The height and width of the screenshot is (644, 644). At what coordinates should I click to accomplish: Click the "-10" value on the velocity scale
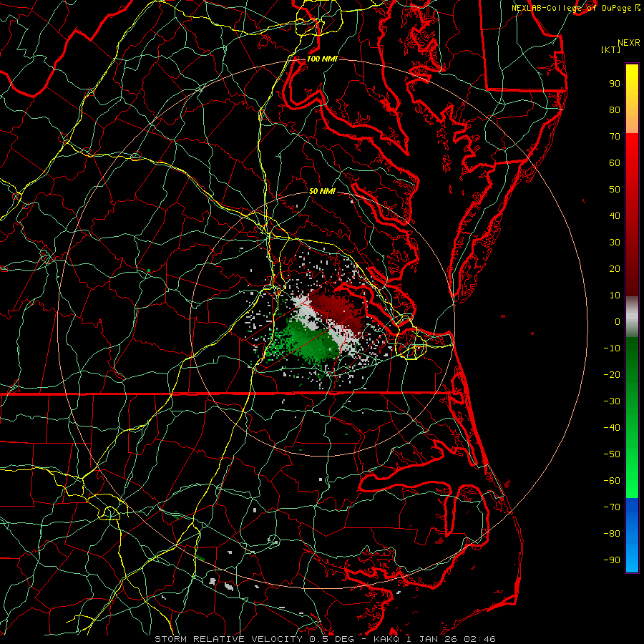(x=612, y=348)
